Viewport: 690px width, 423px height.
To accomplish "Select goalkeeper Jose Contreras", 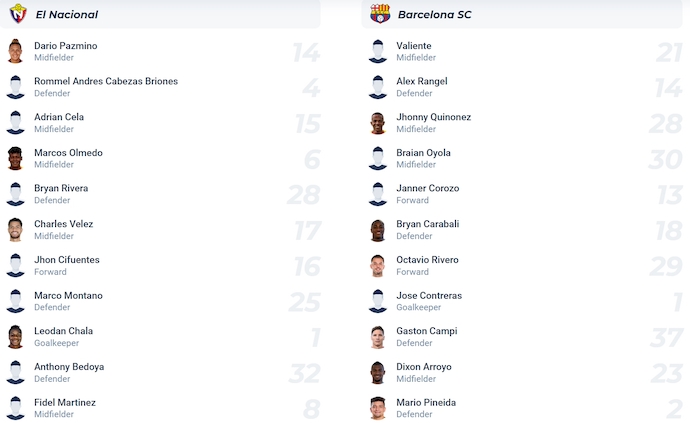I will coord(429,296).
